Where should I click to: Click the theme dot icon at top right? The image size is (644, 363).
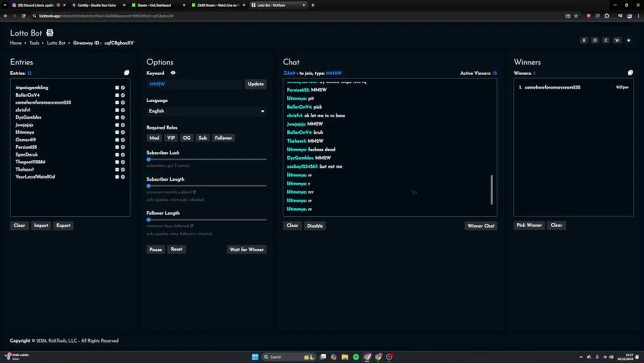point(628,40)
